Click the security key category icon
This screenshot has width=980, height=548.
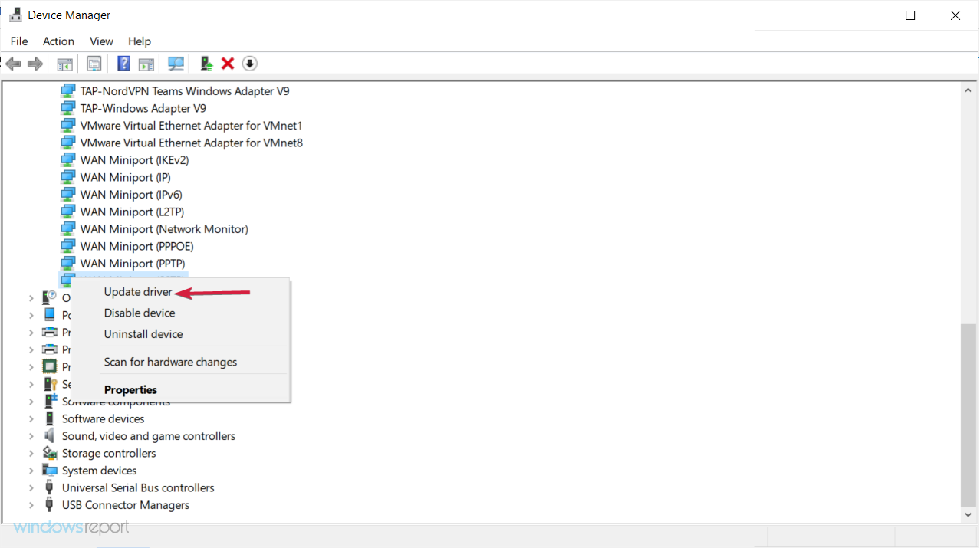coord(50,384)
